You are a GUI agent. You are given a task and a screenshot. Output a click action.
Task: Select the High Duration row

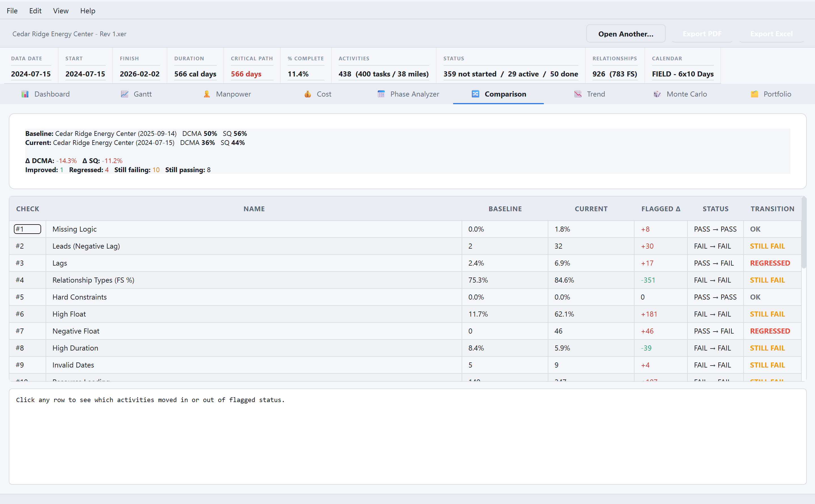405,348
